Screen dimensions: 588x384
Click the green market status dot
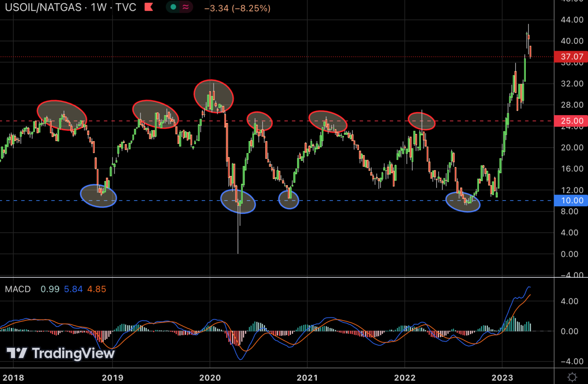173,7
